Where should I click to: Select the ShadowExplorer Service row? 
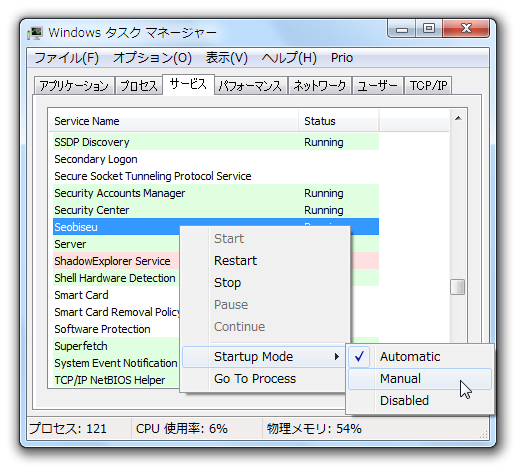coord(116,261)
